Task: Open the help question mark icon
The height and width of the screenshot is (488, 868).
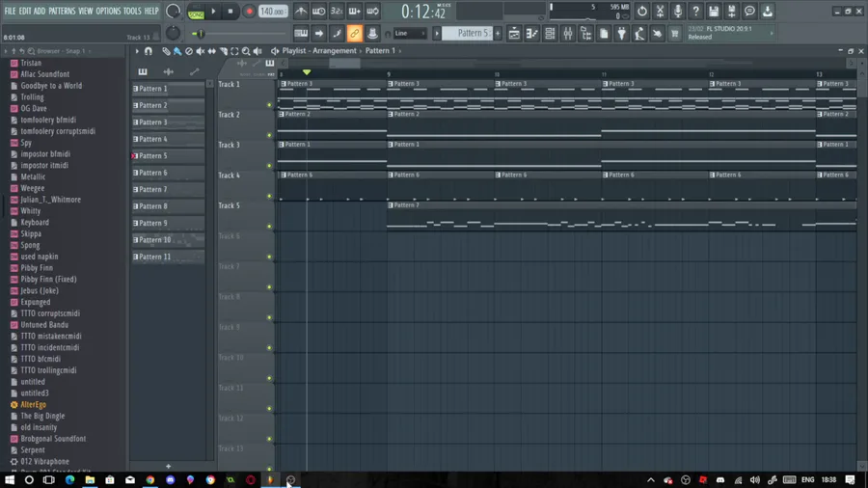Action: click(695, 11)
